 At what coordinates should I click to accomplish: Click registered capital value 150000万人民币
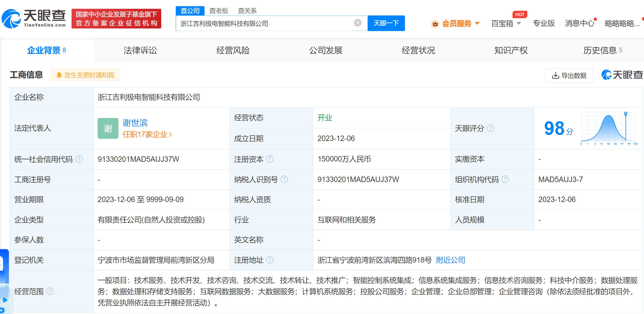point(344,159)
